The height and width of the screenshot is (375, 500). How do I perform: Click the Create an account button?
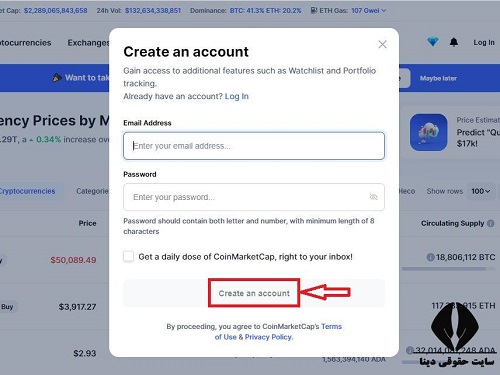pos(254,293)
